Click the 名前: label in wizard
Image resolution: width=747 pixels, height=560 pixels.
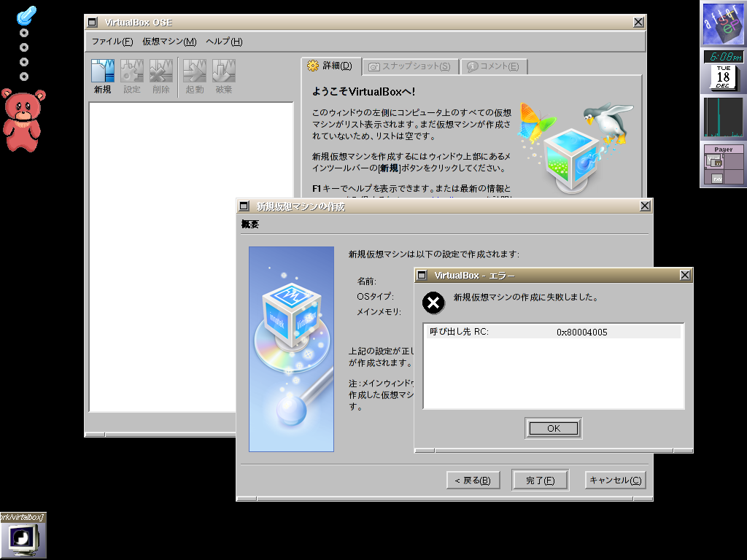pyautogui.click(x=366, y=281)
